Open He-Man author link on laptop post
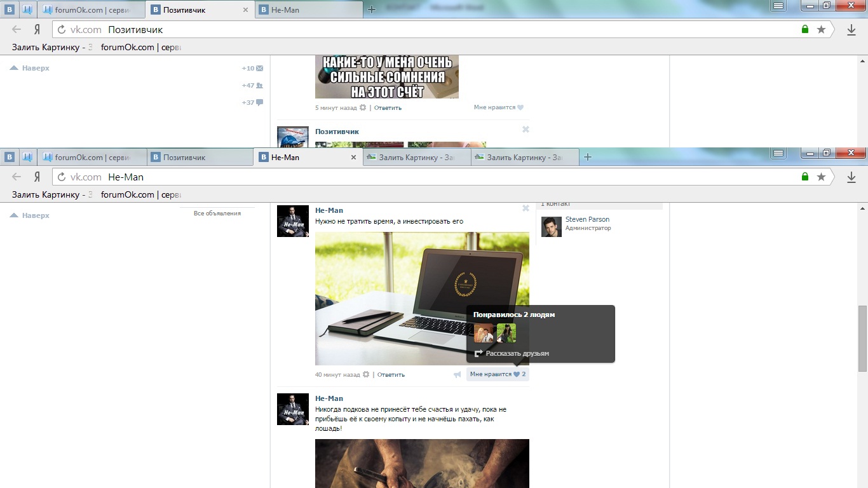Viewport: 868px width, 488px height. (x=329, y=210)
